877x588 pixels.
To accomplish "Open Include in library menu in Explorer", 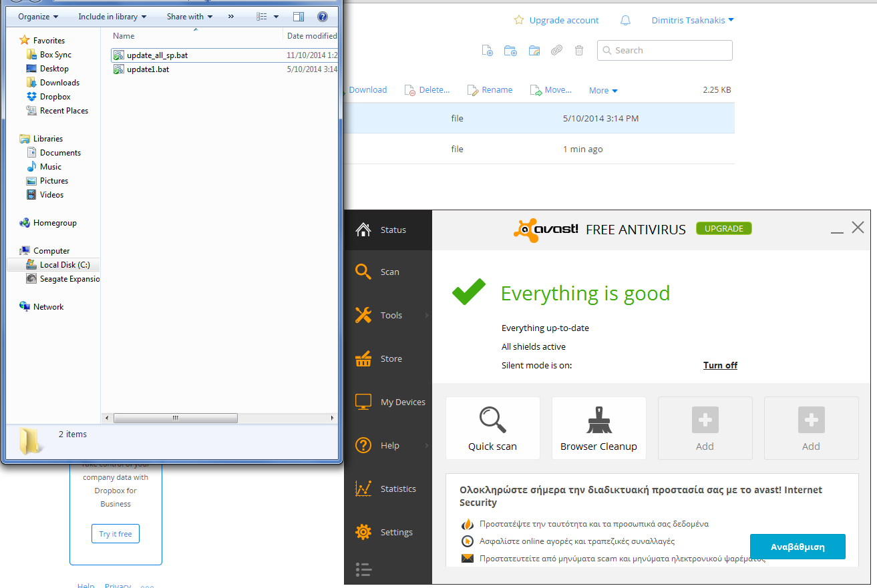I will (x=112, y=16).
